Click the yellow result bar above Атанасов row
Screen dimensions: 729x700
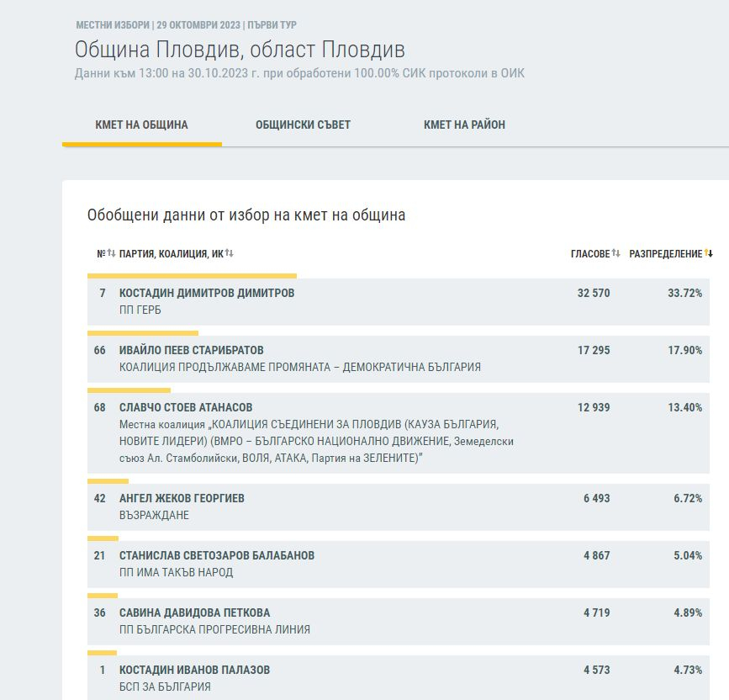coord(129,390)
